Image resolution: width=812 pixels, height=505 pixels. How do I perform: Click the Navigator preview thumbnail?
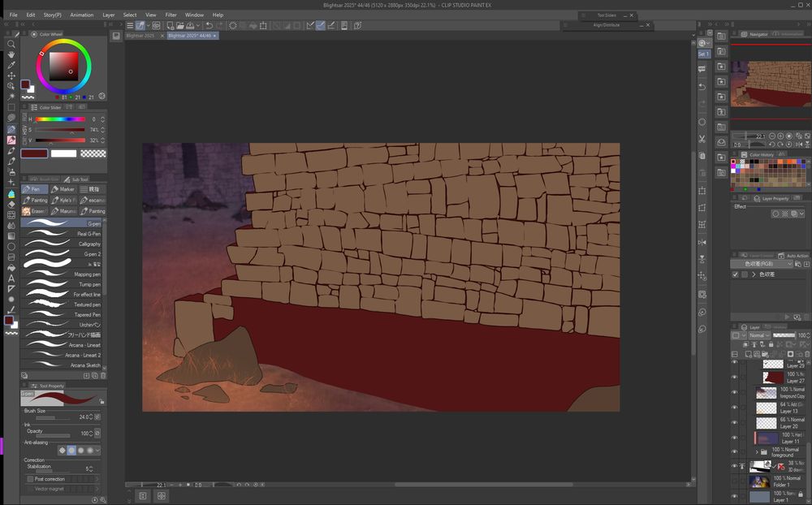pos(771,84)
